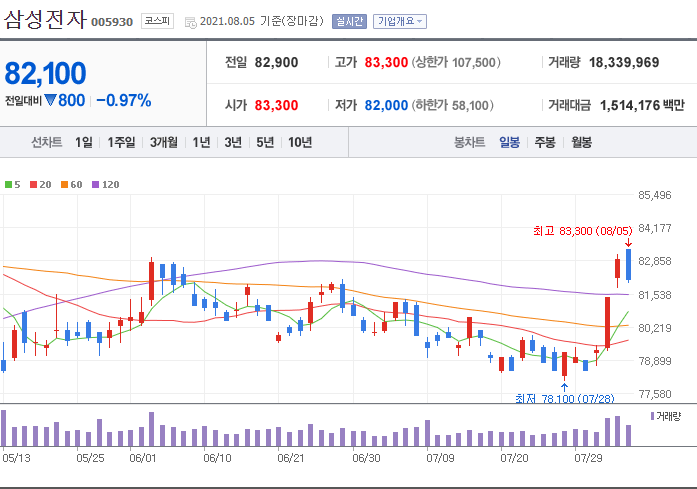The image size is (697, 489).
Task: Select the 3년 line chart tab
Action: pos(233,142)
